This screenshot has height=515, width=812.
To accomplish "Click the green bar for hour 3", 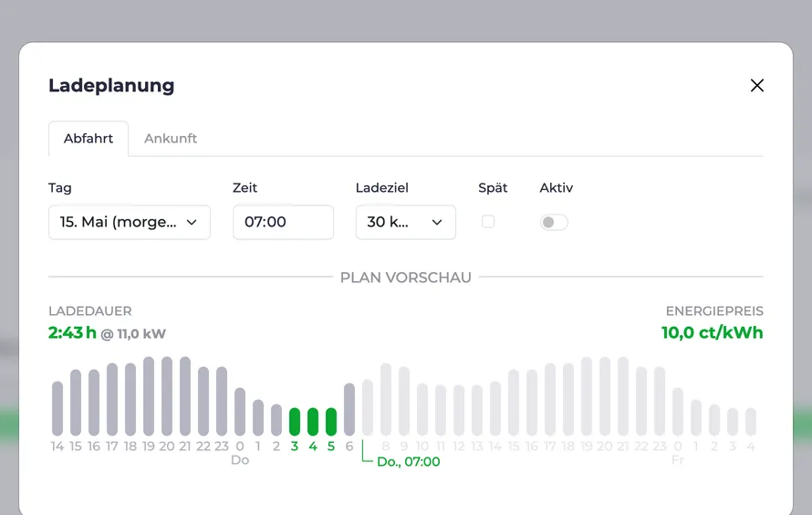I will click(x=295, y=422).
